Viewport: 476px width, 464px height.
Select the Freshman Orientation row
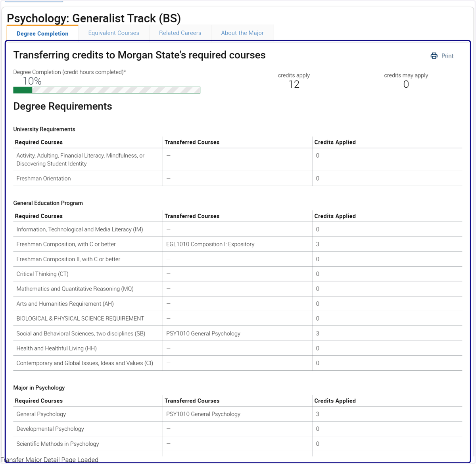coord(238,179)
